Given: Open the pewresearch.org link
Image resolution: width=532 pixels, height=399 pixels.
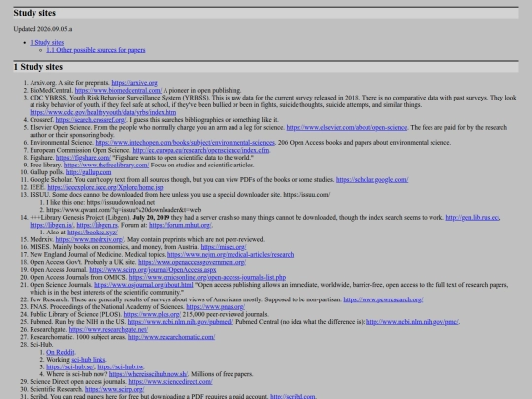Looking at the screenshot, I should click(x=383, y=299).
